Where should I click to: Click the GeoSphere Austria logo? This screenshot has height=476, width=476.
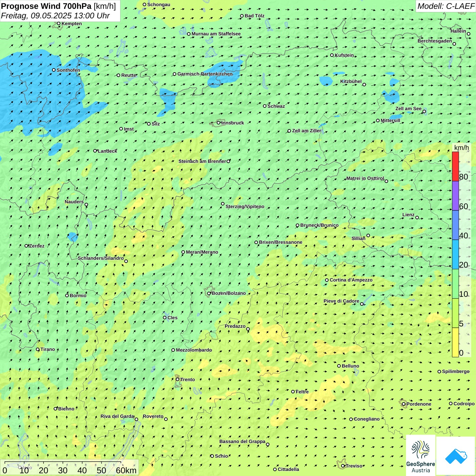tap(421, 456)
